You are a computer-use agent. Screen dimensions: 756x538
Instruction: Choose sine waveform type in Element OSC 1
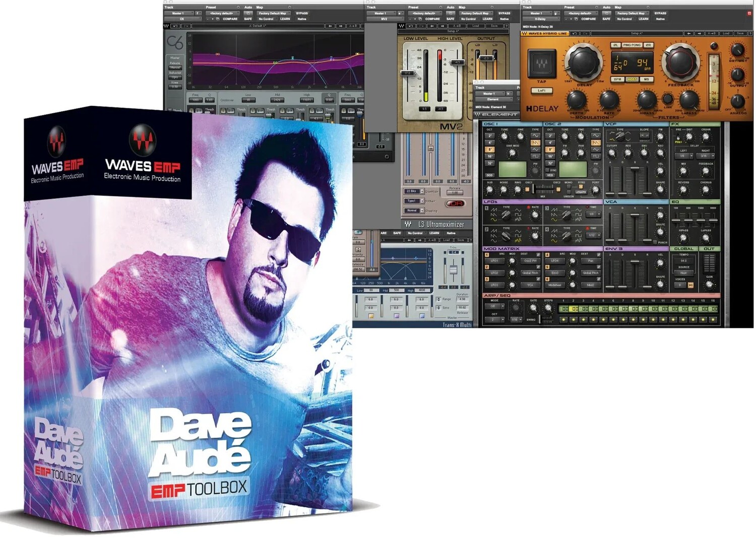point(535,136)
